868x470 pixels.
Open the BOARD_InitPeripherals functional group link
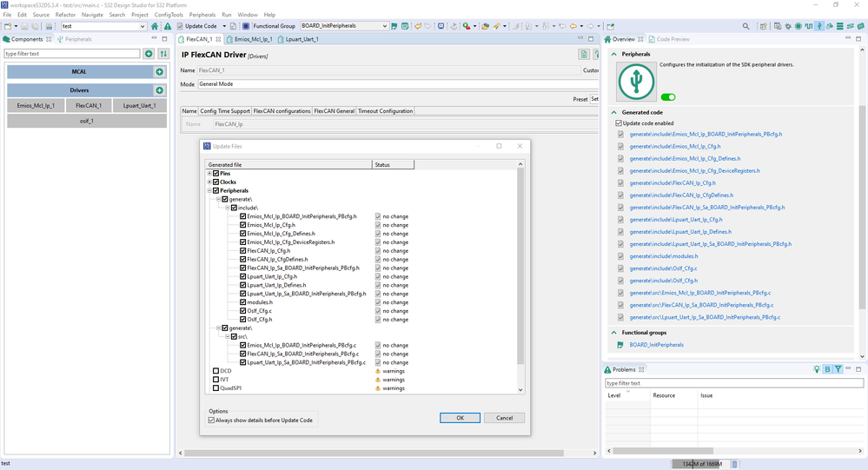click(x=656, y=345)
